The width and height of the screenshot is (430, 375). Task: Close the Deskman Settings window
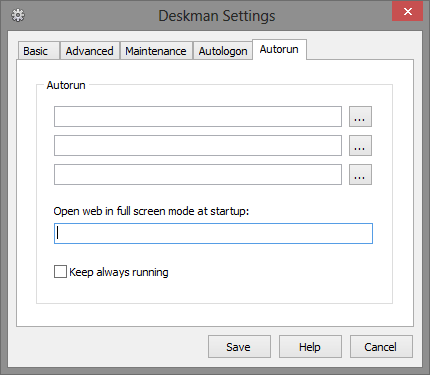tap(407, 12)
